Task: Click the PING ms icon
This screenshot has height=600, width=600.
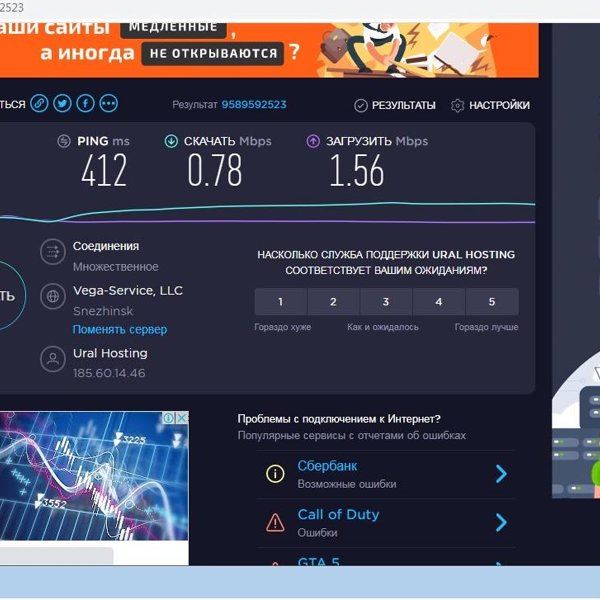Action: tap(64, 141)
